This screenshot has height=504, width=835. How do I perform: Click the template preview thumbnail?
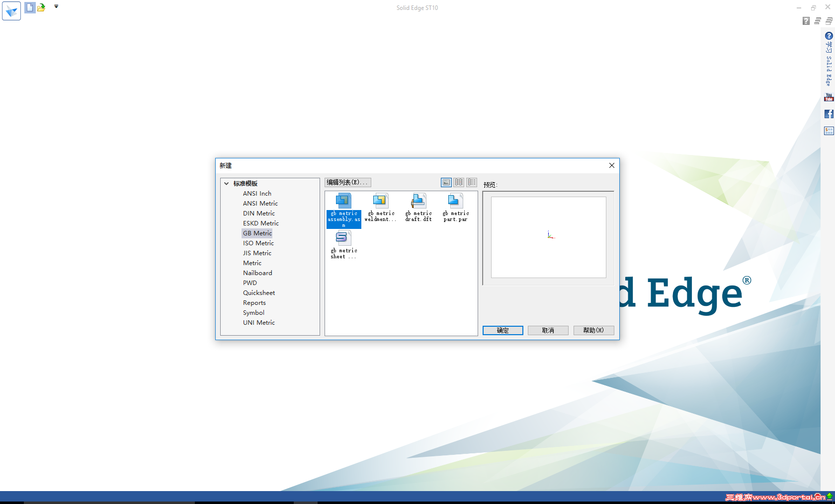click(549, 237)
